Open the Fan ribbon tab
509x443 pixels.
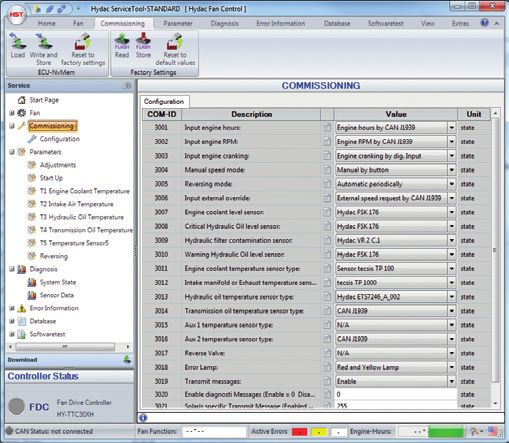pos(78,23)
